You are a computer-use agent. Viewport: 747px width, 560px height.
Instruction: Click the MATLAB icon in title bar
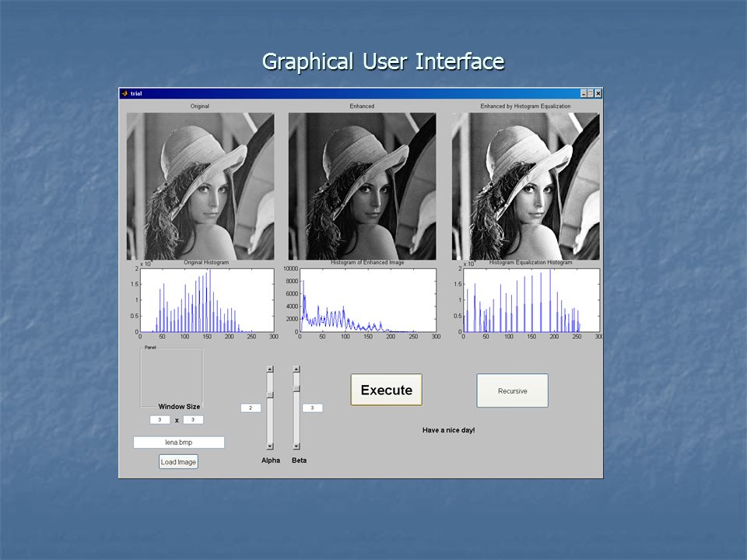tap(124, 93)
